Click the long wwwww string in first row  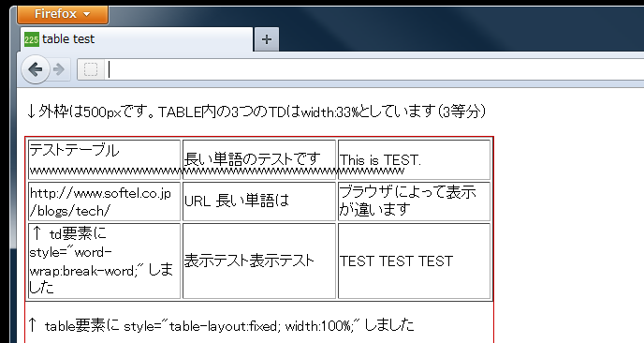coord(217,171)
